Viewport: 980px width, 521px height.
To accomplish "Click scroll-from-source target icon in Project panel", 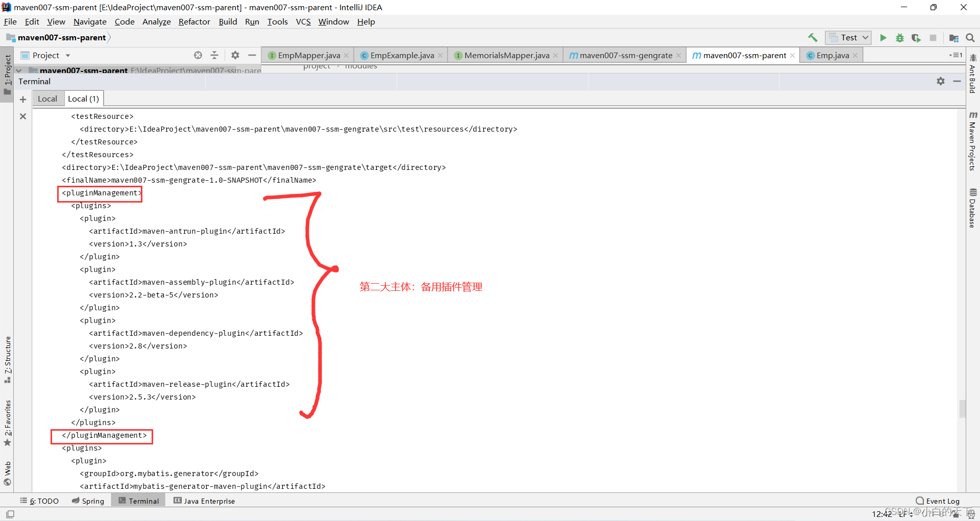I will (198, 55).
